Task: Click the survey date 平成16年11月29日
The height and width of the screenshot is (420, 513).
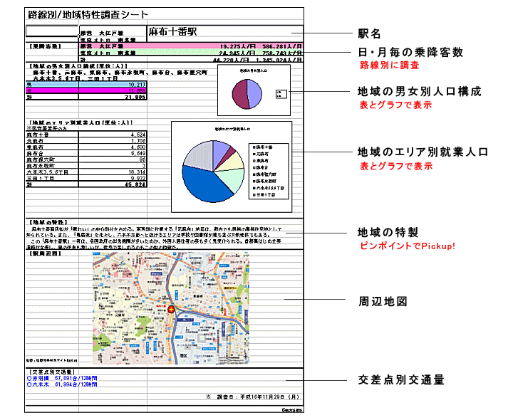Action: (262, 397)
